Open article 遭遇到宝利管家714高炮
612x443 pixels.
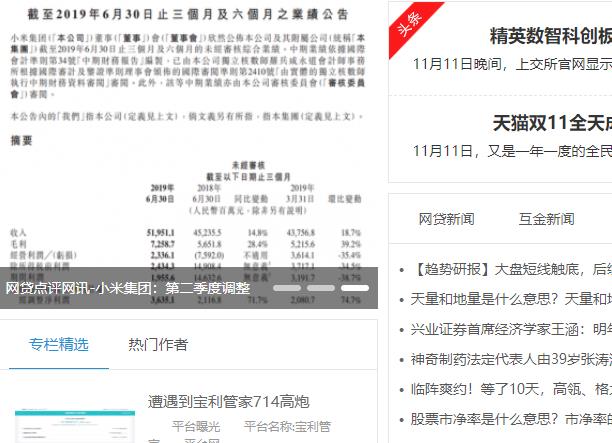(x=229, y=402)
